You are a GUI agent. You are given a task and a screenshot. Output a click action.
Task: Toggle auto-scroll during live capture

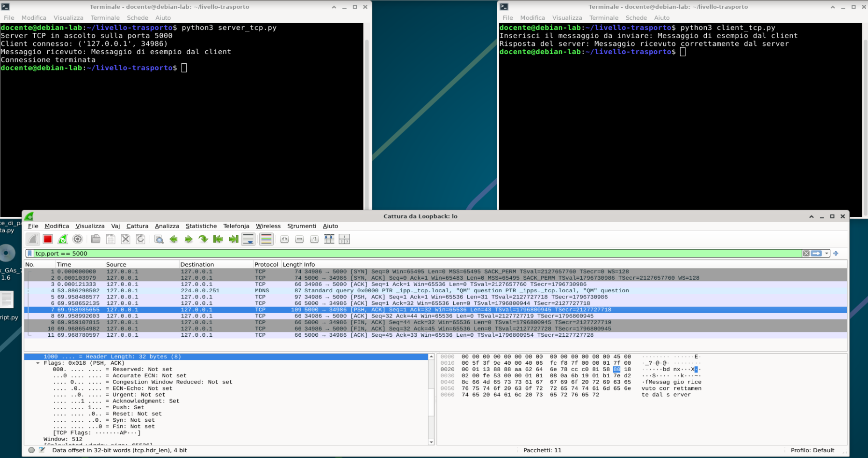click(249, 239)
